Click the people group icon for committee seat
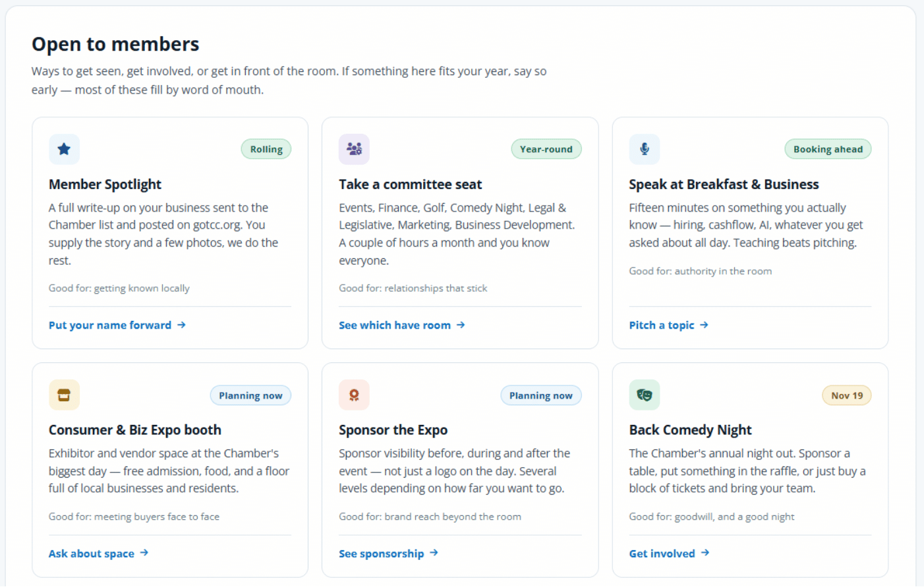The image size is (924, 587). coord(354,149)
